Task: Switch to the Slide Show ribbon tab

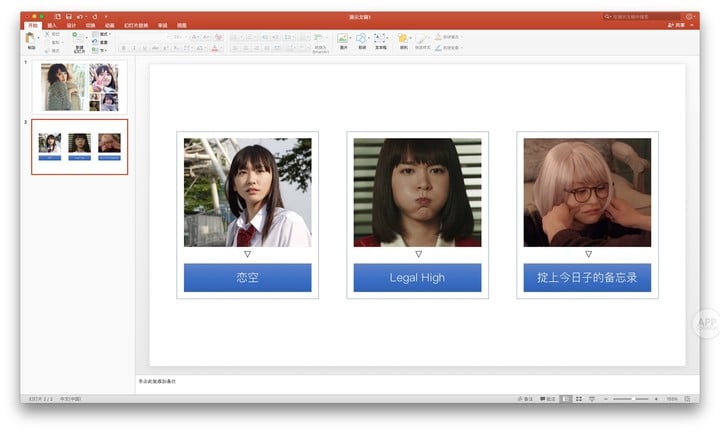Action: pyautogui.click(x=136, y=25)
